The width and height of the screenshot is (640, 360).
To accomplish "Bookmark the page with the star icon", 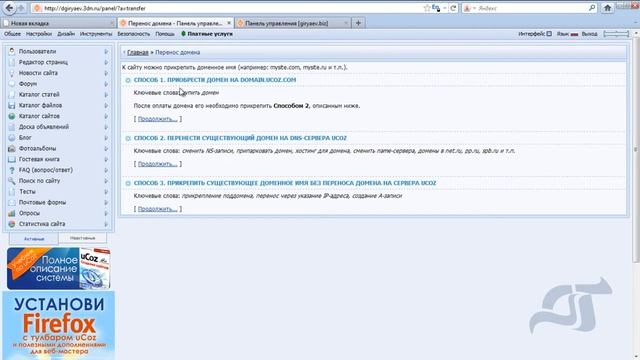I will 427,8.
